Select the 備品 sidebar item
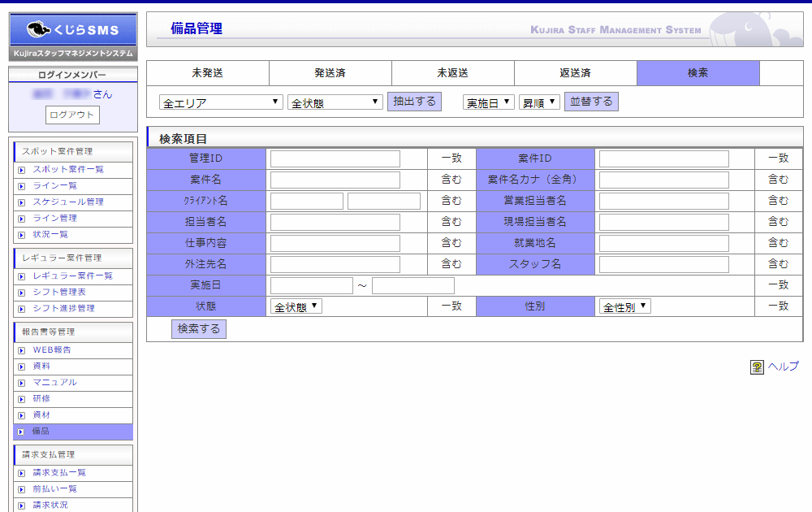Image resolution: width=812 pixels, height=512 pixels. point(73,432)
